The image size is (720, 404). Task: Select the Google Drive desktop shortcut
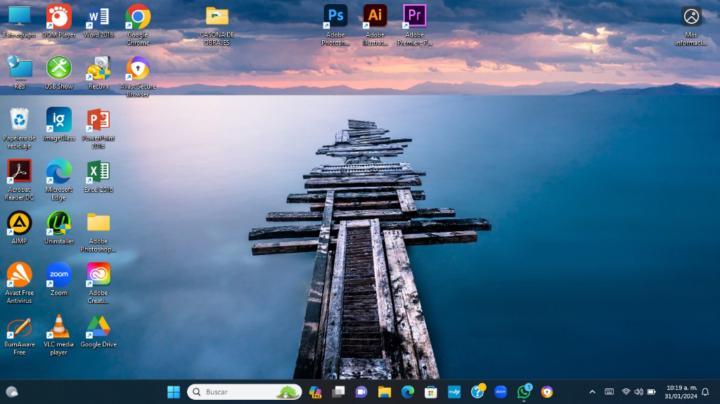98,331
